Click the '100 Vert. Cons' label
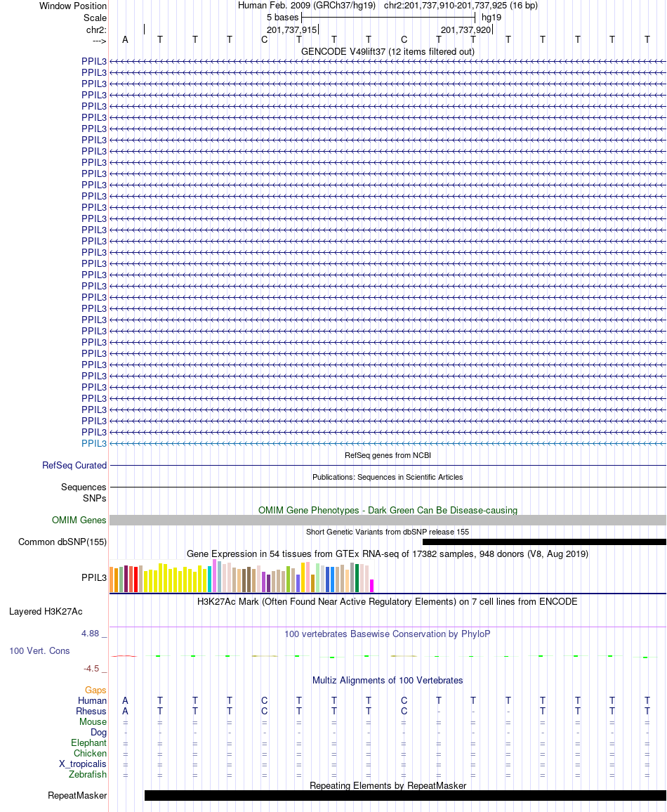Image resolution: width=667 pixels, height=812 pixels. (x=39, y=651)
